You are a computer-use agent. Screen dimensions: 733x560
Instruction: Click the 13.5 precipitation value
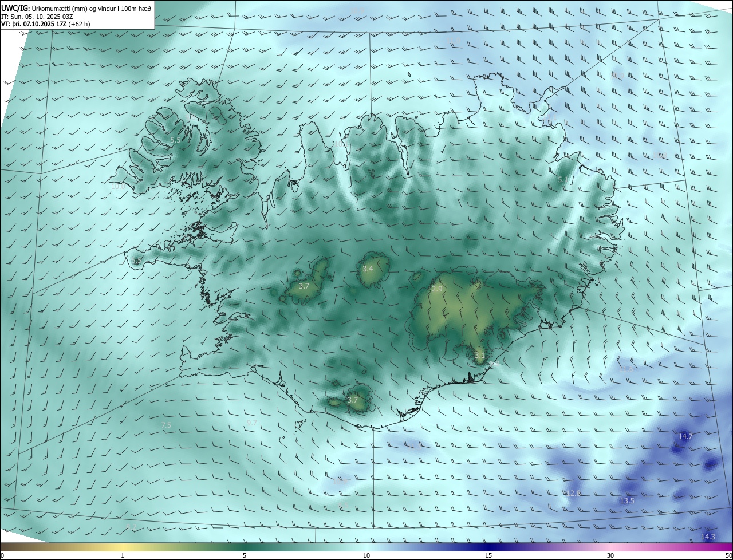click(x=627, y=500)
